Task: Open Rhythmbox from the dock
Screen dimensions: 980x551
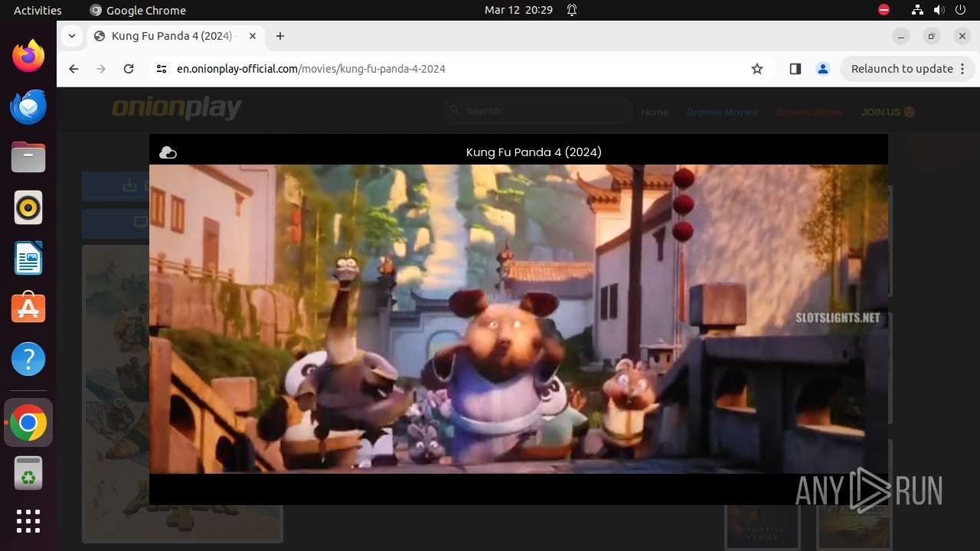Action: pyautogui.click(x=28, y=207)
